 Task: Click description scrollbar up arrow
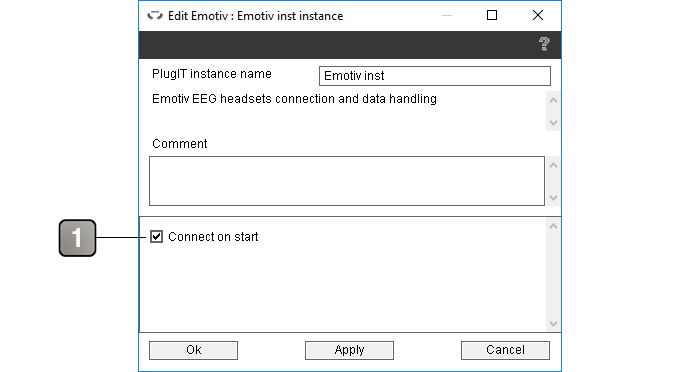click(554, 100)
